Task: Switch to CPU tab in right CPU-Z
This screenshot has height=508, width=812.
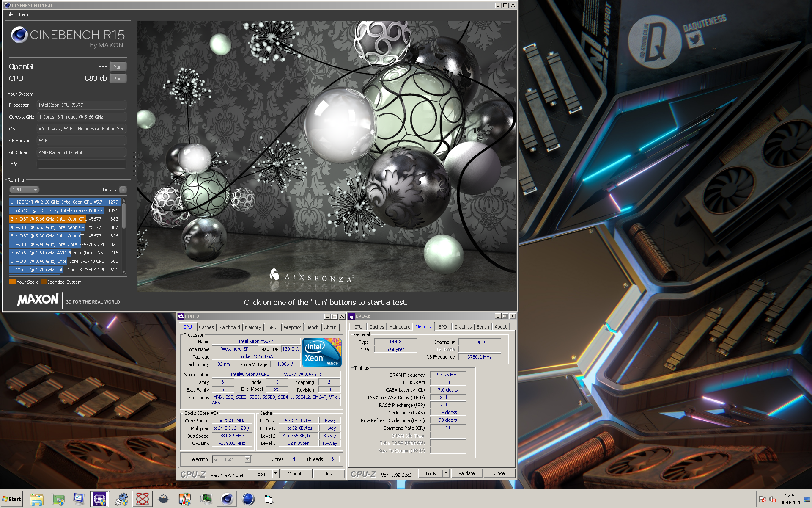Action: point(358,327)
